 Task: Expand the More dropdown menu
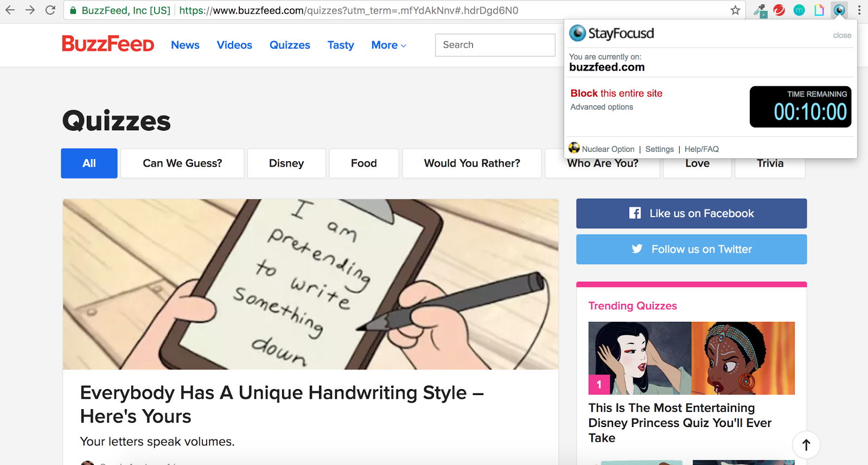click(388, 45)
